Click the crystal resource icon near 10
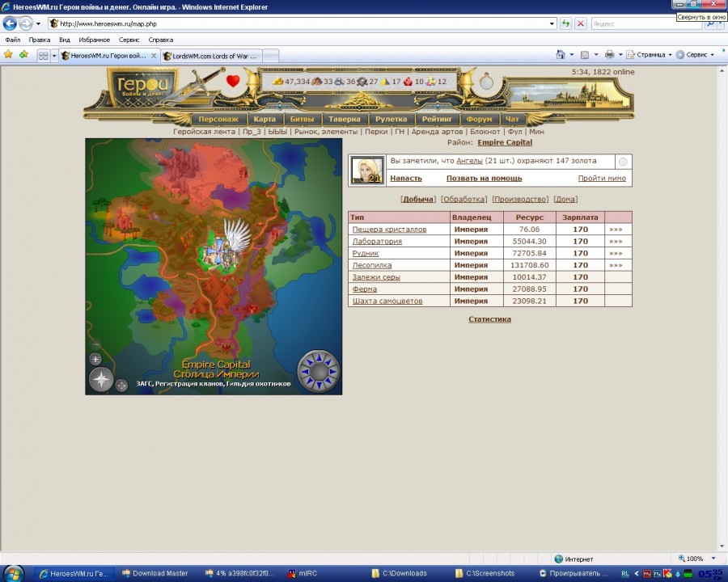 (x=408, y=82)
